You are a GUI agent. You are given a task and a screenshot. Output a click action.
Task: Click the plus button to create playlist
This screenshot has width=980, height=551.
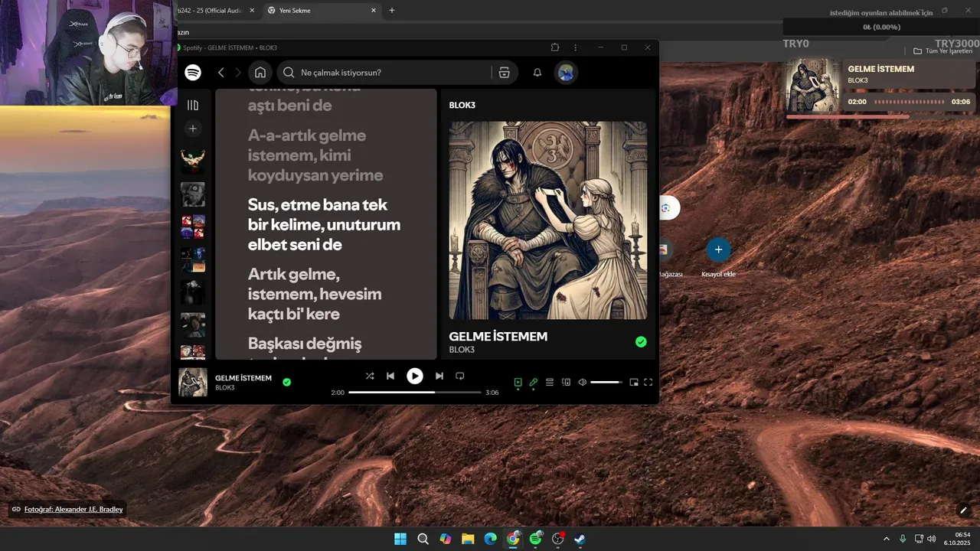(x=193, y=129)
